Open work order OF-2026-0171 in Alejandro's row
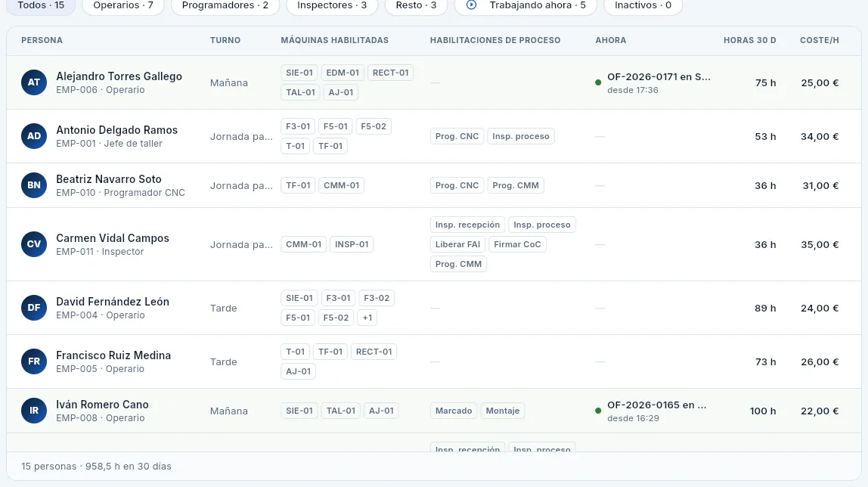 tap(659, 77)
